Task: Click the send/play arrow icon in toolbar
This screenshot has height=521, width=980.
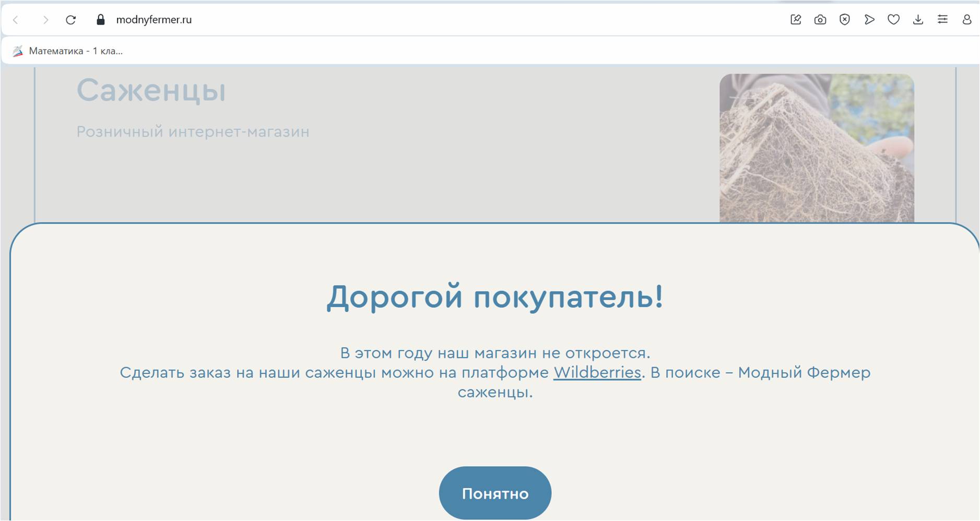Action: (x=869, y=20)
